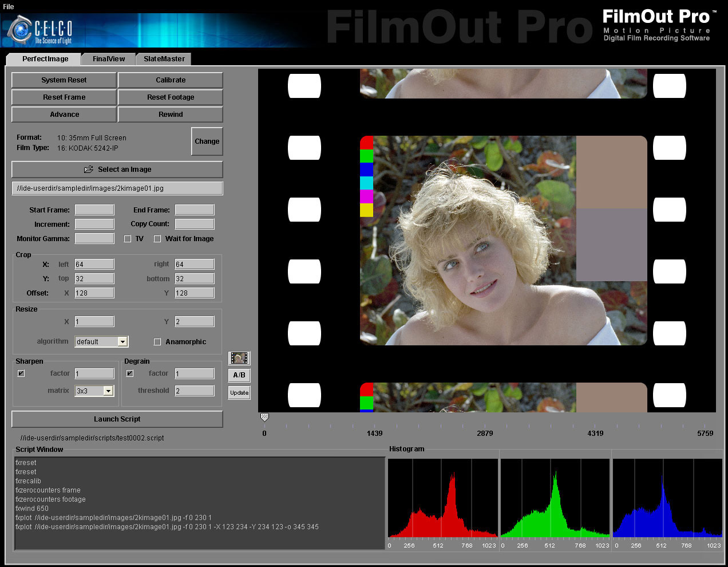The width and height of the screenshot is (728, 567).
Task: Click the Reset Footage button
Action: (x=171, y=97)
